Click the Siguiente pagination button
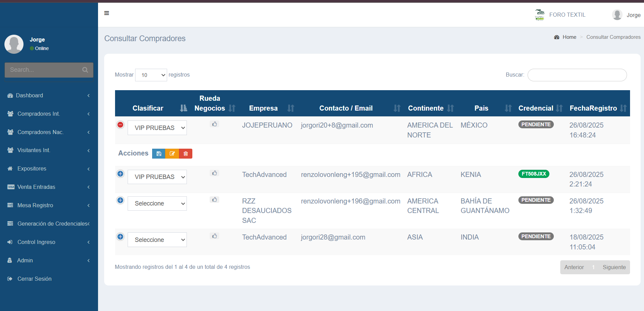 click(x=614, y=267)
